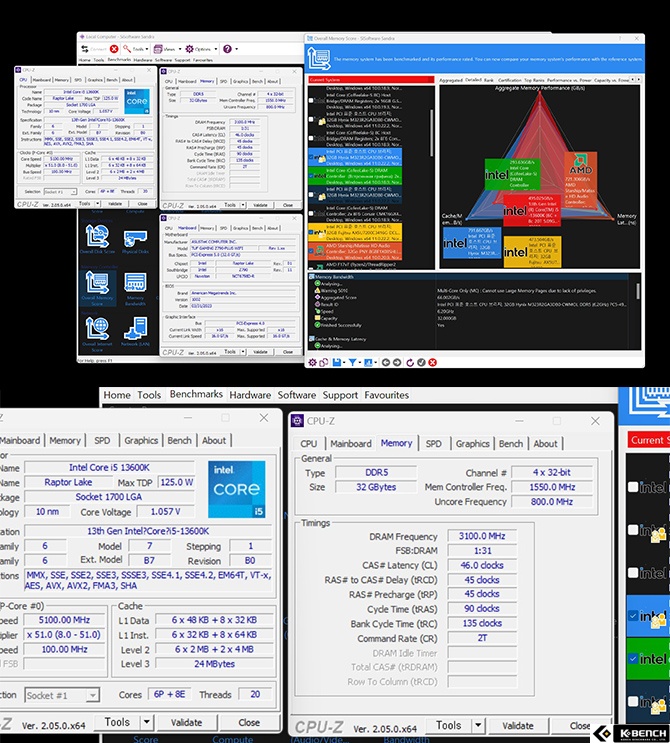Click the copy icon in results bottom toolbar

click(x=324, y=362)
